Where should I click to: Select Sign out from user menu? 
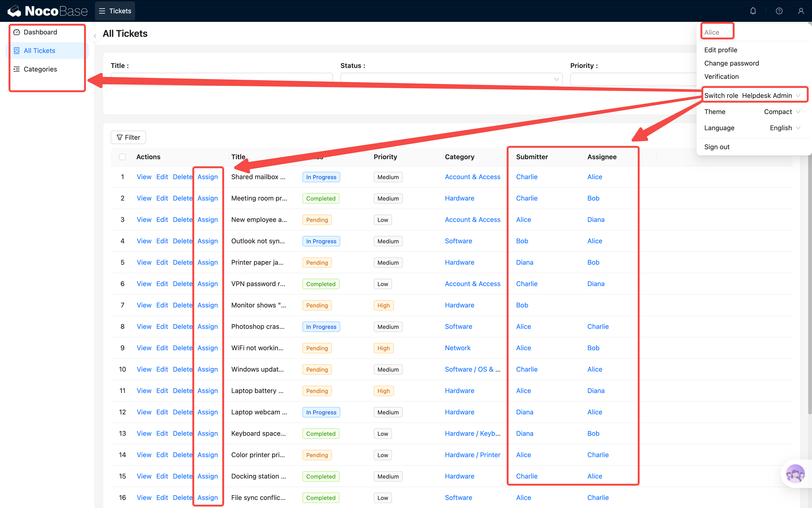tap(717, 147)
